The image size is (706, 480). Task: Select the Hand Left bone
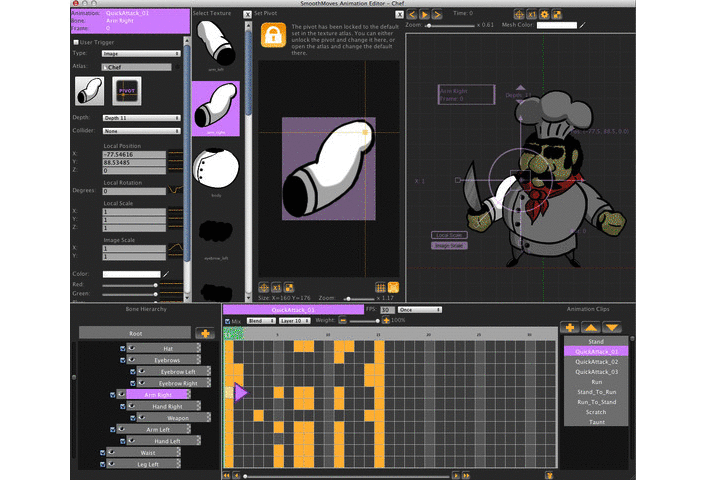click(167, 441)
